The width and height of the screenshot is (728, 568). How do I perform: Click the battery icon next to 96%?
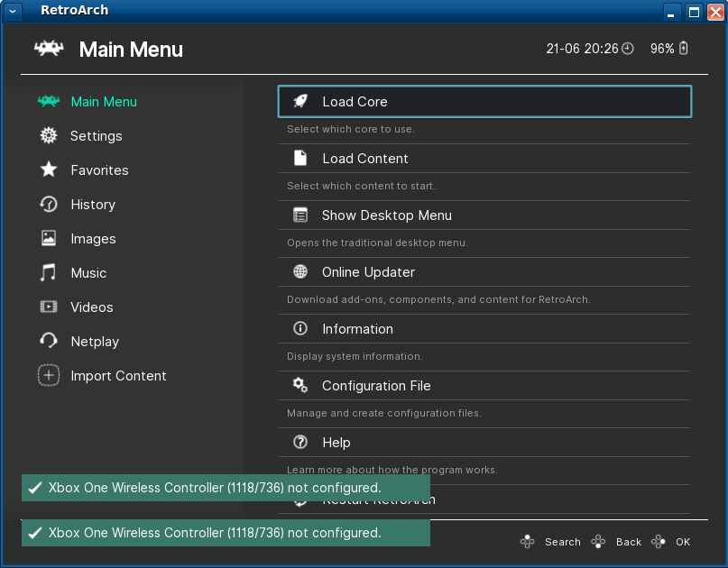tap(684, 49)
